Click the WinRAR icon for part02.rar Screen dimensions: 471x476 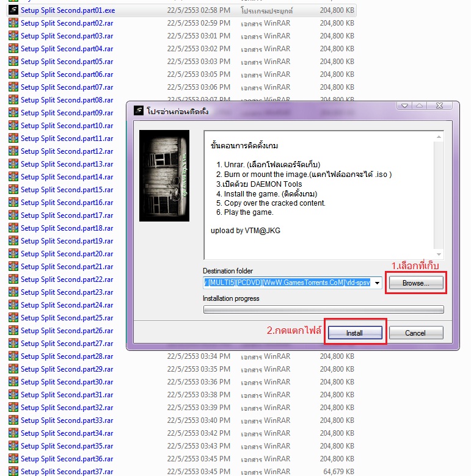click(13, 23)
